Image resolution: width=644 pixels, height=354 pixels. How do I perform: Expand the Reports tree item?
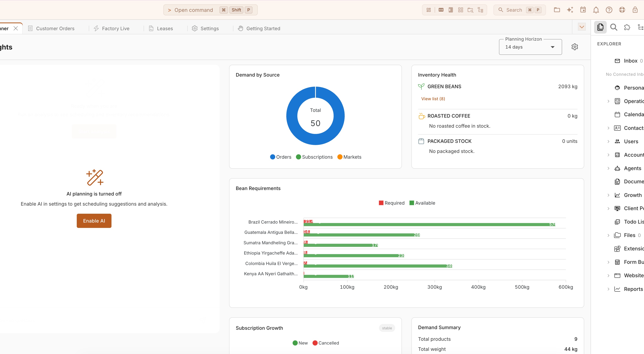click(x=608, y=289)
